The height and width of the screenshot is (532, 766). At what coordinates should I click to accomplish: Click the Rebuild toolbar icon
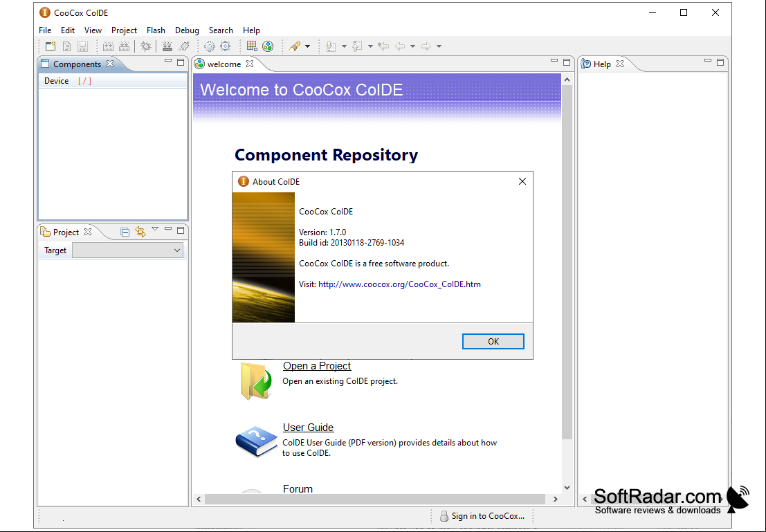124,46
